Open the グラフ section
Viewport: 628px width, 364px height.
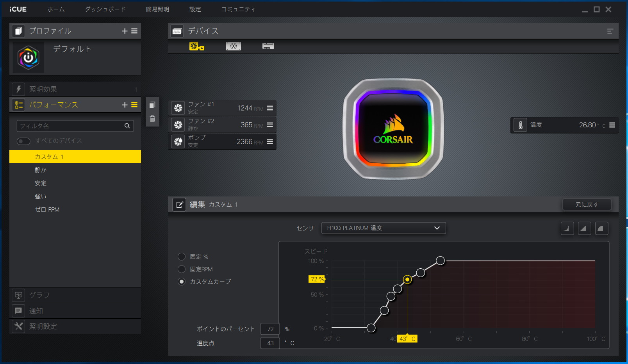(75, 295)
